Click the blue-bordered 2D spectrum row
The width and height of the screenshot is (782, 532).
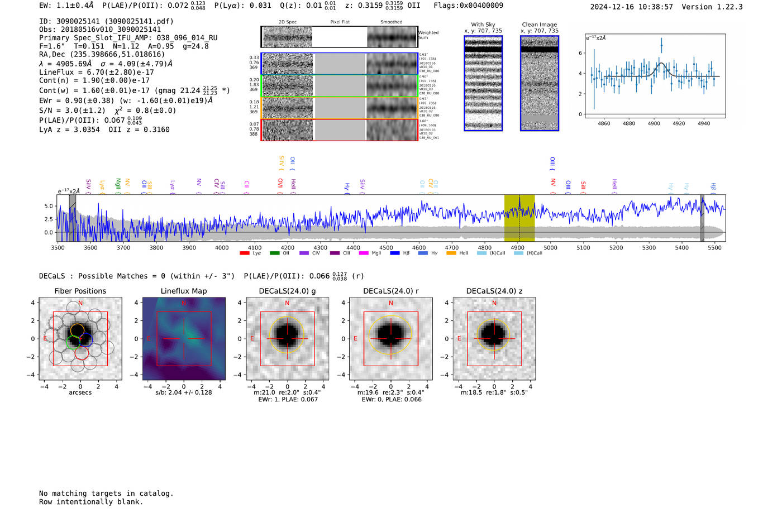click(x=339, y=64)
